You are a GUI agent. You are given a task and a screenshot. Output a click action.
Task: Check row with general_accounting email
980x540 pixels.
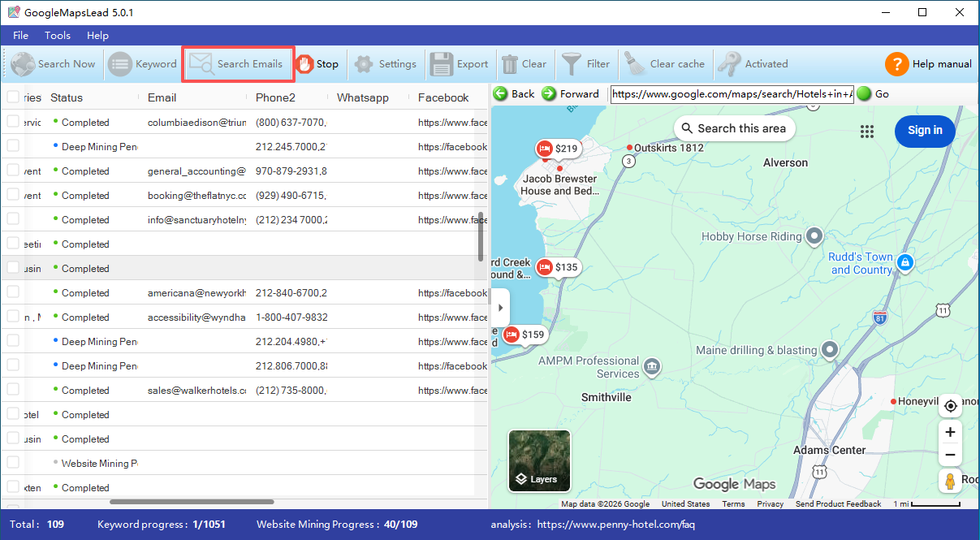tap(13, 171)
